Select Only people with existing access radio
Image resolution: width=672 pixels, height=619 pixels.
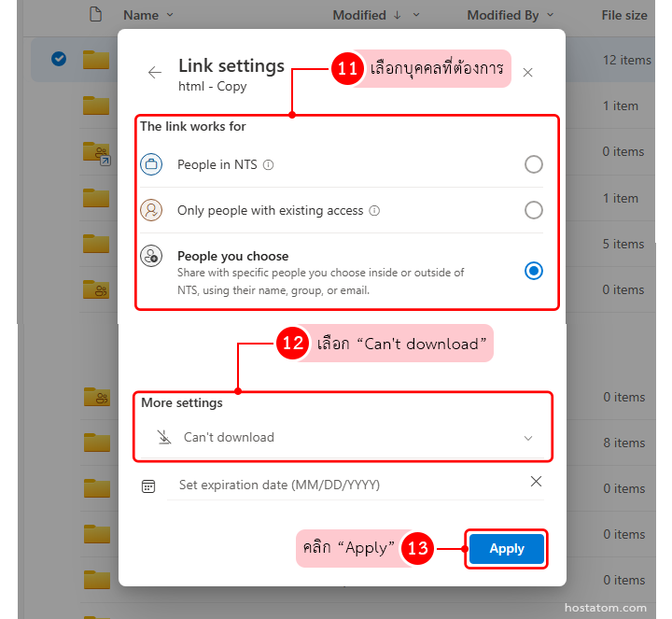(533, 210)
